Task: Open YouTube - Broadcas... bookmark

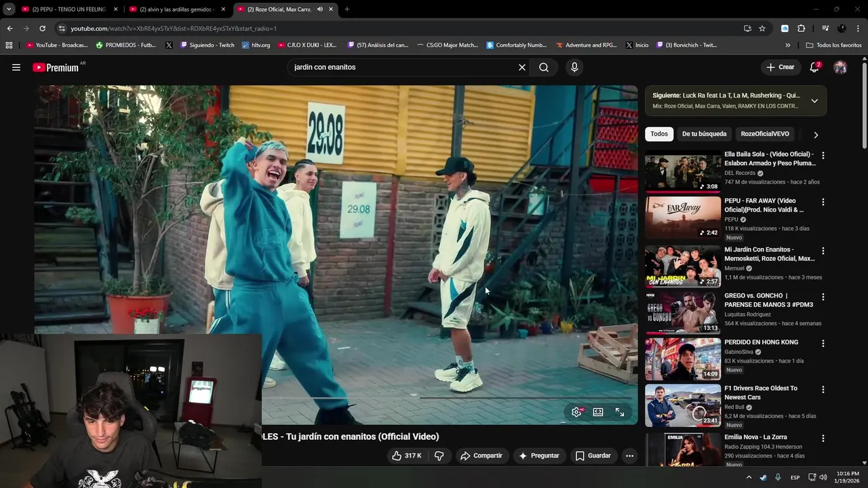Action: (x=57, y=45)
